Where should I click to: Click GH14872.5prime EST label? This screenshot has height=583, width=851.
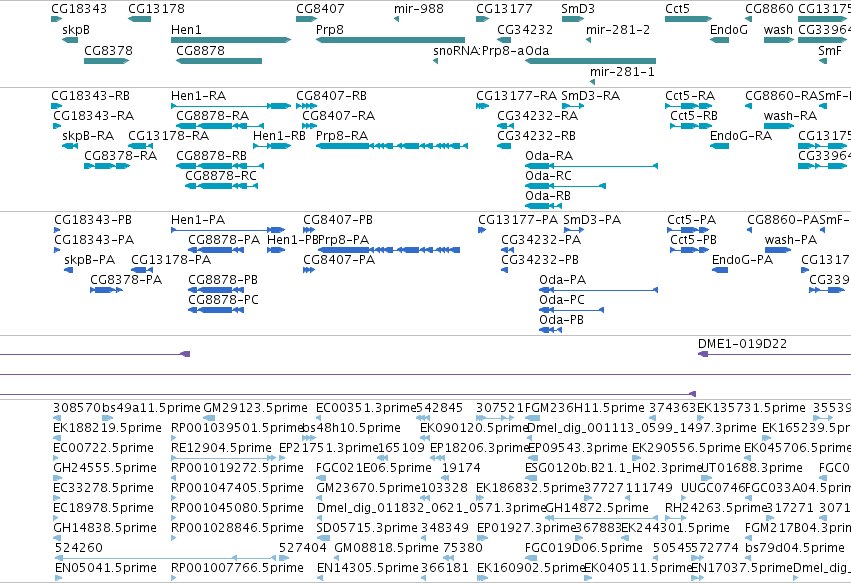(596, 508)
